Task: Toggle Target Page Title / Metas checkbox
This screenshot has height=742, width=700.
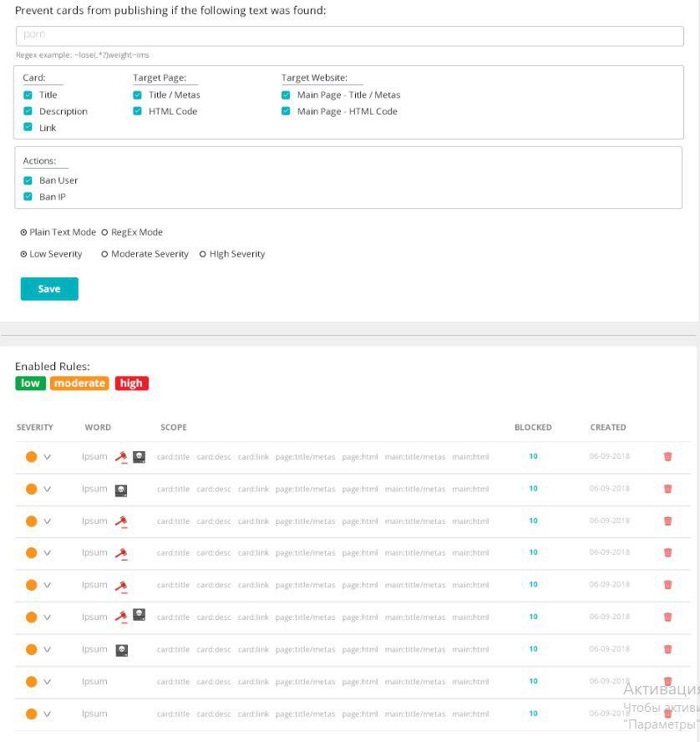Action: [137, 95]
